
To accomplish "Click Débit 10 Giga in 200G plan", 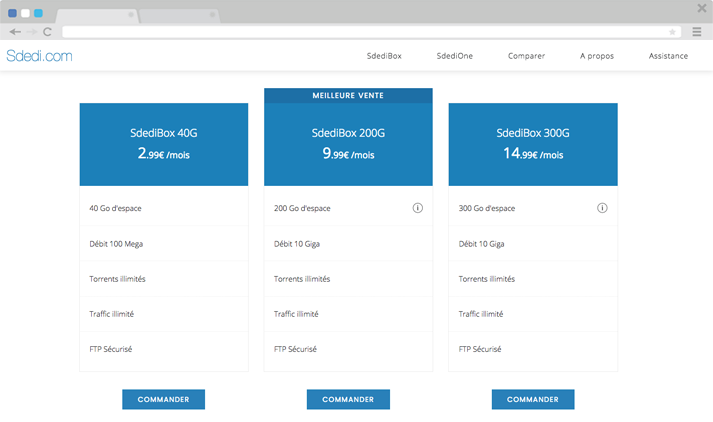I will coord(296,244).
